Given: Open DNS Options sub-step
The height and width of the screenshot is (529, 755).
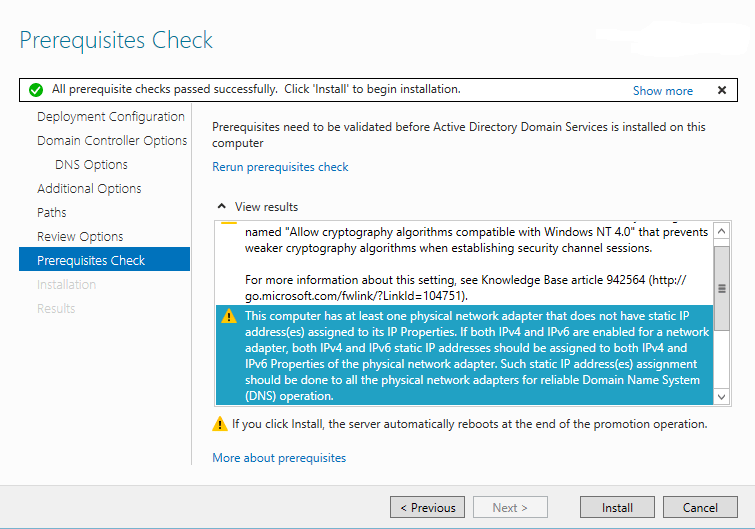Looking at the screenshot, I should [91, 165].
